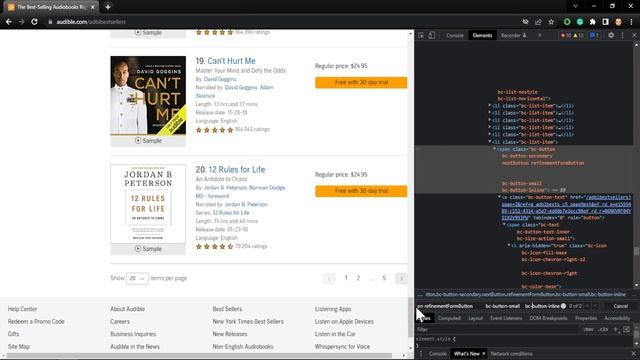Viewport: 640px width, 360px height.
Task: Open author Jordan B. Peterson link
Action: [225, 188]
